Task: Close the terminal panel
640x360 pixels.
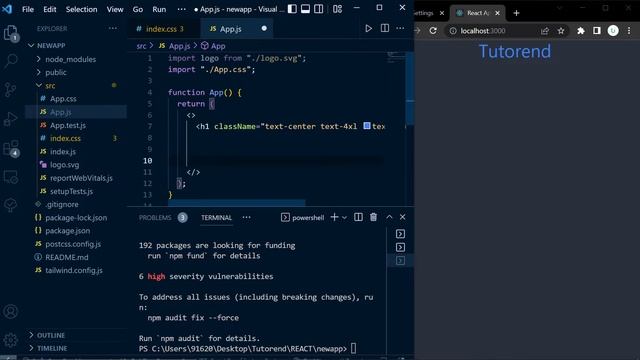Action: click(402, 217)
